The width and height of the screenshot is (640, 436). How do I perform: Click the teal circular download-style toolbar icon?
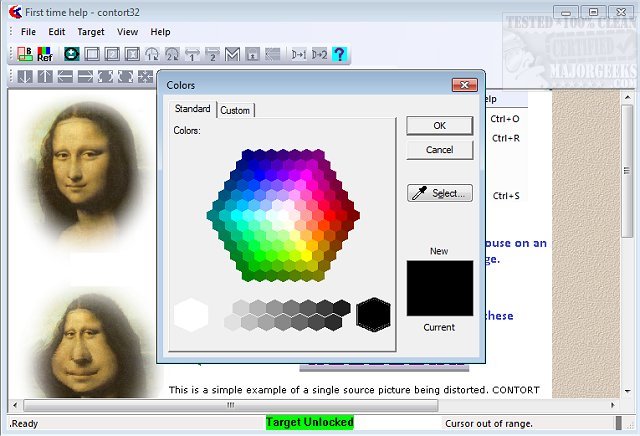pyautogui.click(x=72, y=54)
